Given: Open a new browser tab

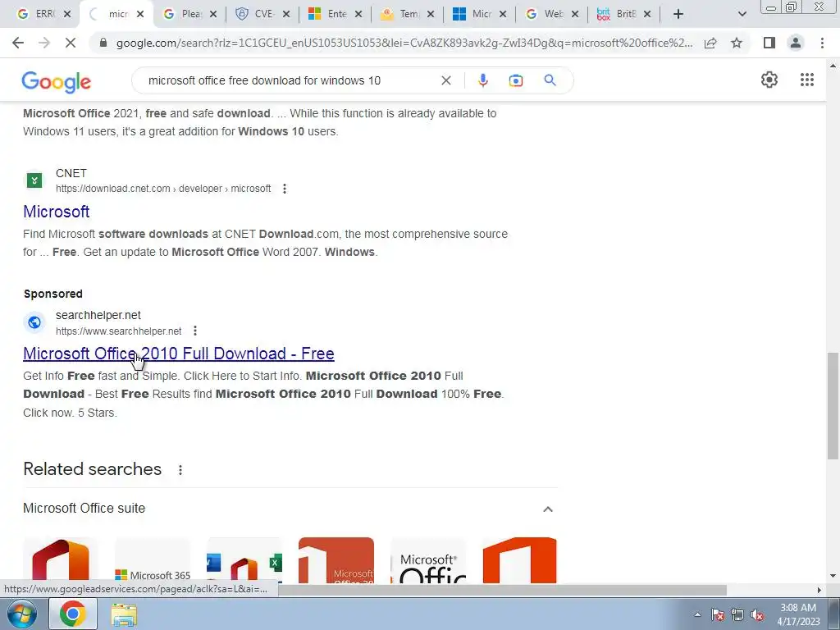Looking at the screenshot, I should (x=678, y=14).
